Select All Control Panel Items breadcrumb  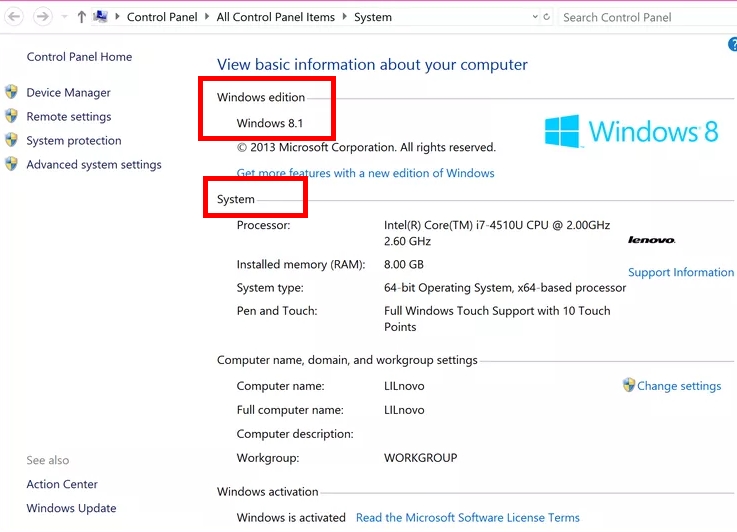click(276, 17)
